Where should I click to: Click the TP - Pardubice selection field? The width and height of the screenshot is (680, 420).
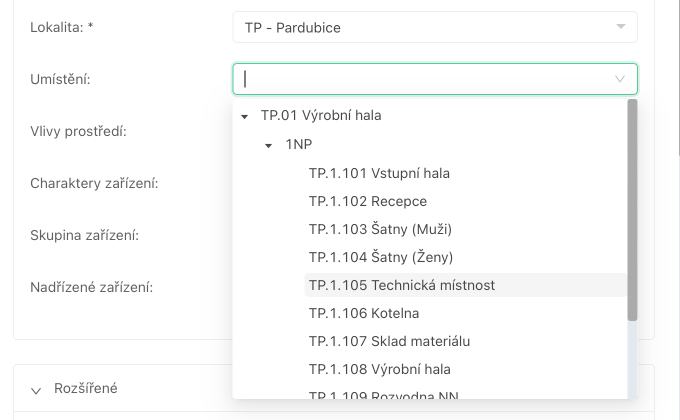click(420, 27)
